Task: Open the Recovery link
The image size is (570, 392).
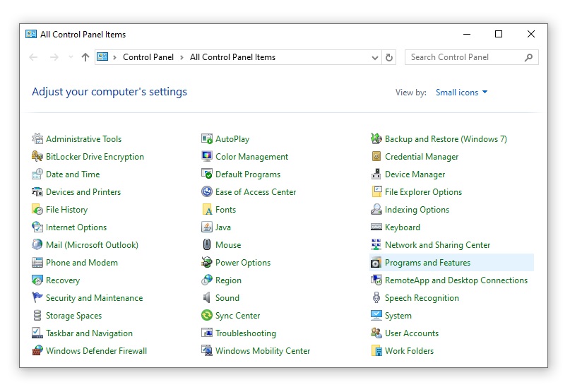Action: pos(63,280)
